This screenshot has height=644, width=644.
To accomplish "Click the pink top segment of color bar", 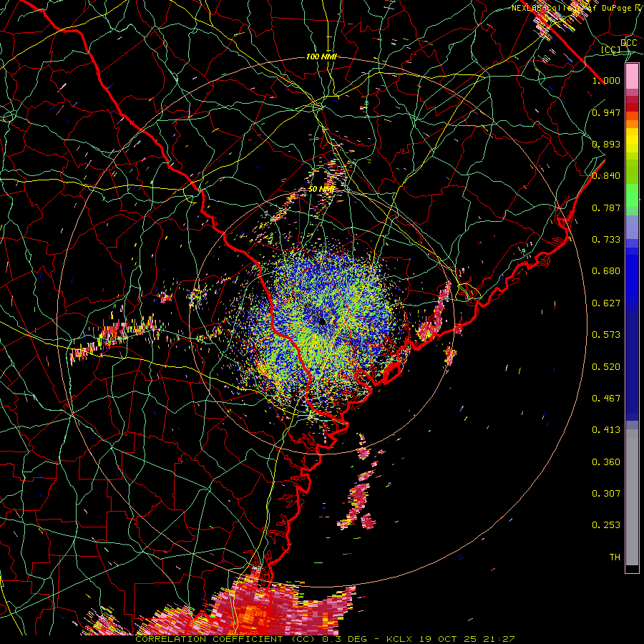I will (632, 76).
